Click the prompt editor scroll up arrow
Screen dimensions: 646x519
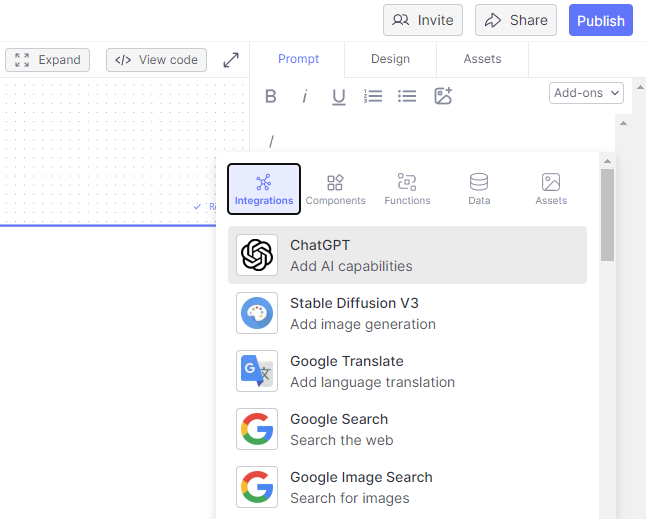[x=623, y=123]
